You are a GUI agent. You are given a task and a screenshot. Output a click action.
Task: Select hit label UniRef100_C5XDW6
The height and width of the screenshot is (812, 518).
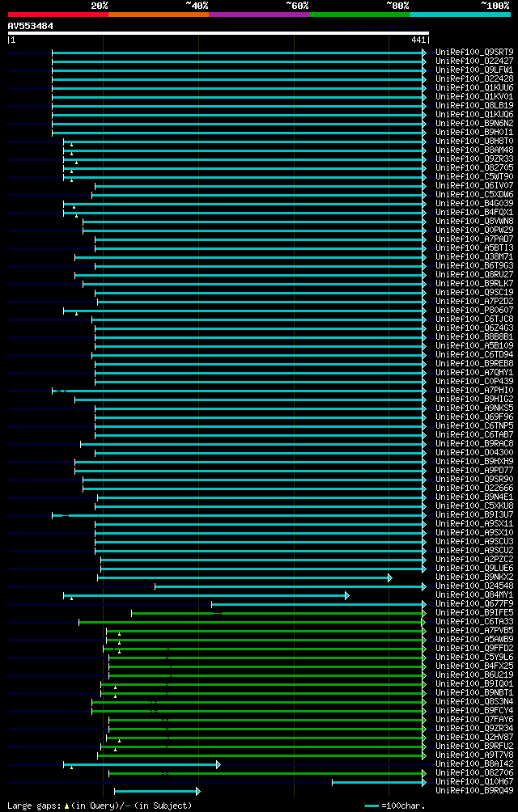click(x=474, y=195)
